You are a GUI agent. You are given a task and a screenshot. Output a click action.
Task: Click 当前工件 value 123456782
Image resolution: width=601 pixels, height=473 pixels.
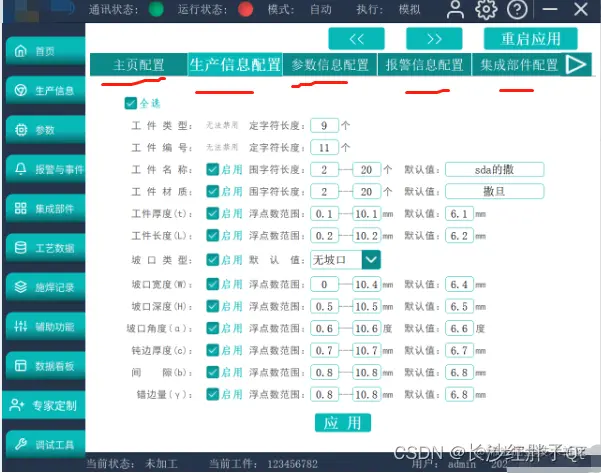coord(292,464)
